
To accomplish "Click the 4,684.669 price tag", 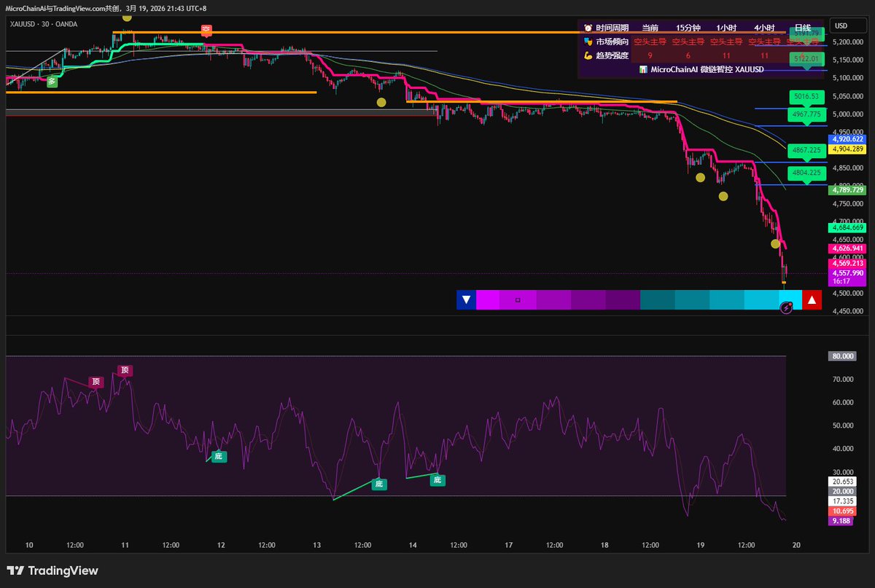I will [x=847, y=227].
